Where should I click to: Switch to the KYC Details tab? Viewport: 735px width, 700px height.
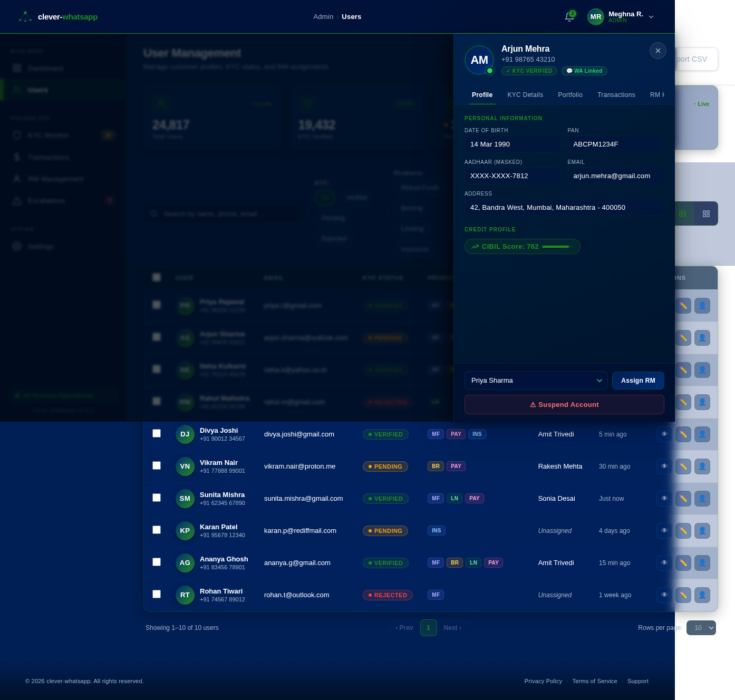[525, 95]
